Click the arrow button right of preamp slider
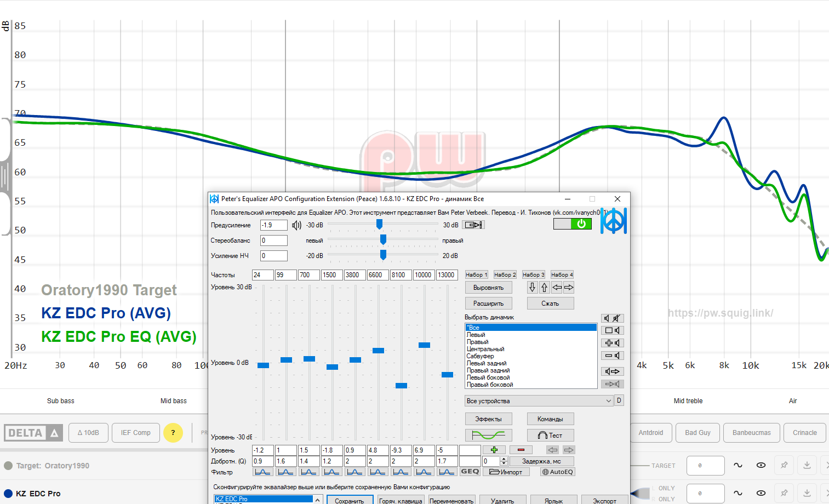Screen dimensions: 829x504 [x=473, y=225]
